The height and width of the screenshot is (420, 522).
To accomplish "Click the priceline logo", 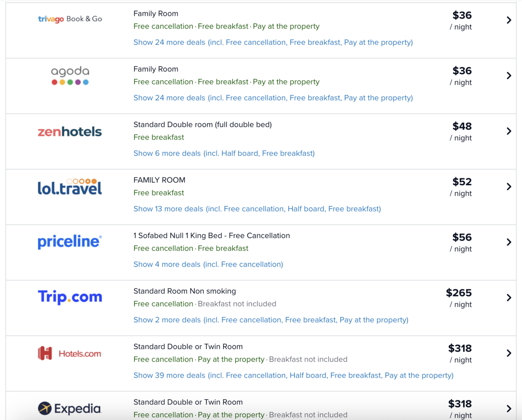I will [x=70, y=241].
